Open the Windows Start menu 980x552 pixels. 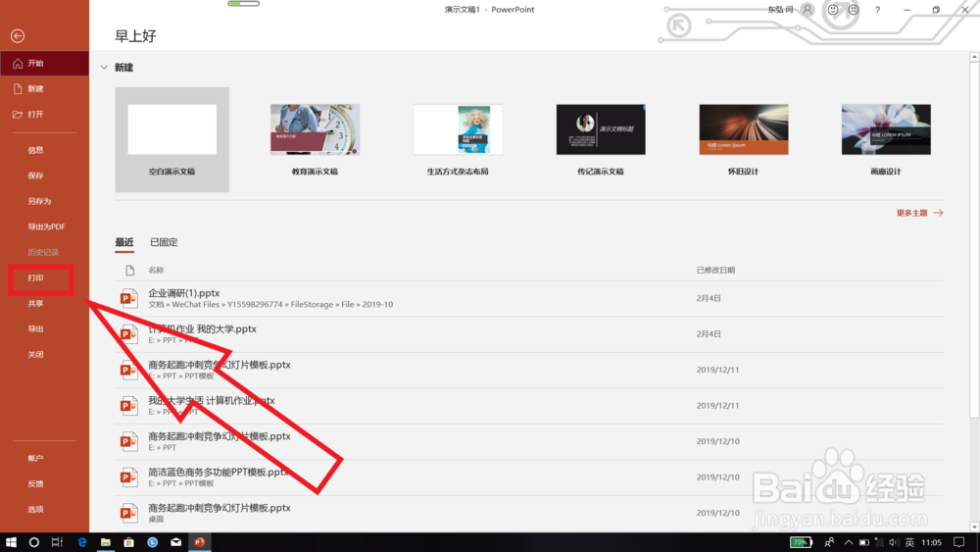(11, 542)
